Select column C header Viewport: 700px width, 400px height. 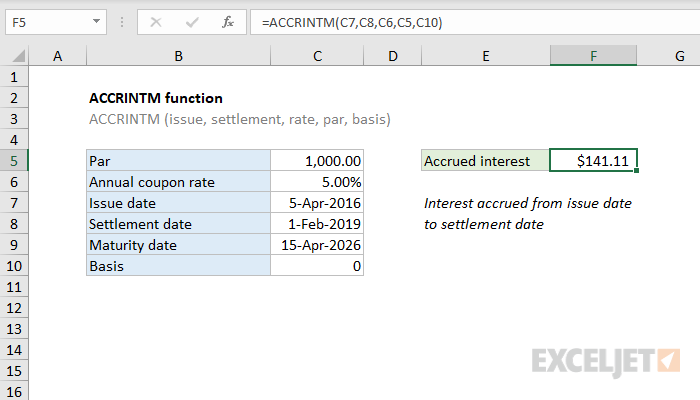pos(317,56)
